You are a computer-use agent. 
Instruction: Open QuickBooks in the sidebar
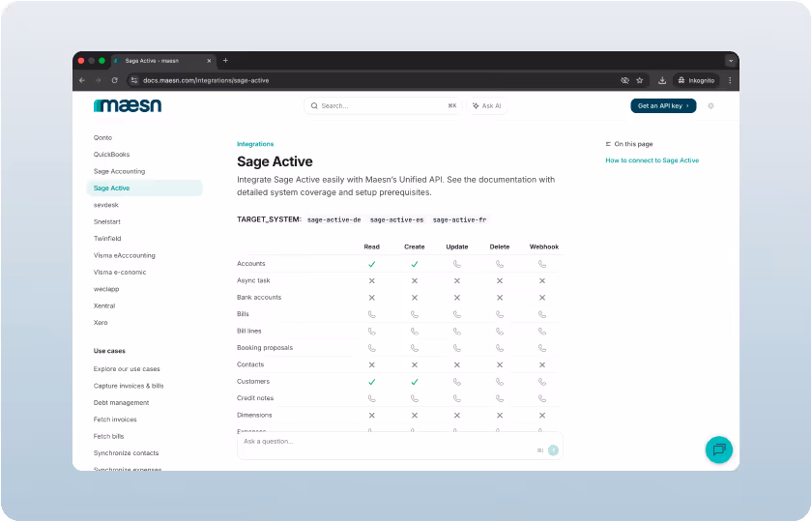[x=111, y=155]
